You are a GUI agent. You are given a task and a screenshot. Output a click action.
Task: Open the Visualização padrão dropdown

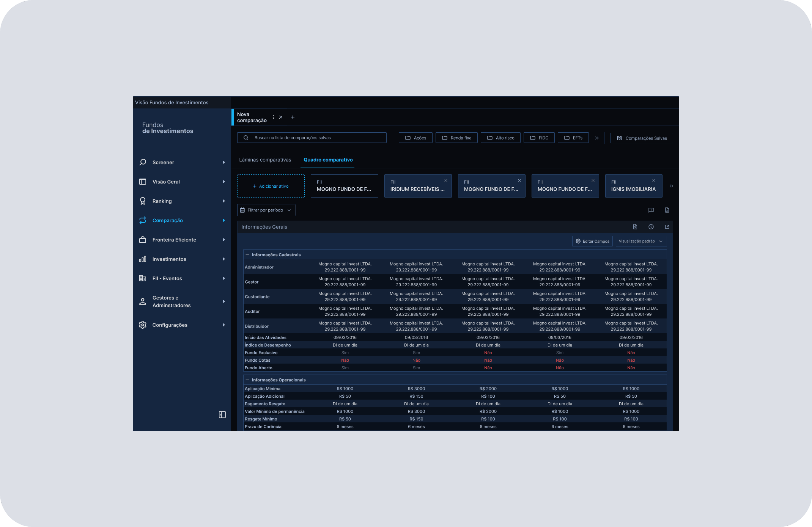tap(641, 241)
